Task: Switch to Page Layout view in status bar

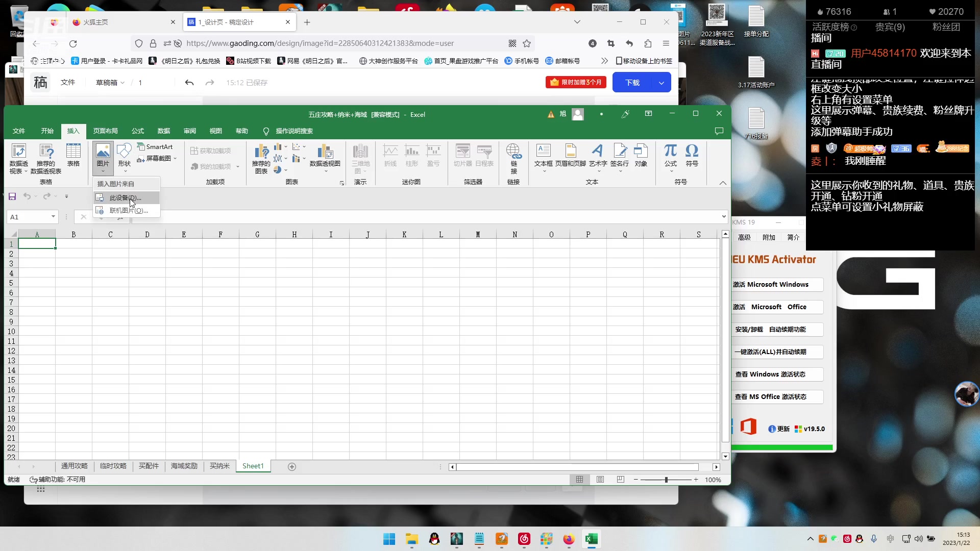Action: click(600, 480)
